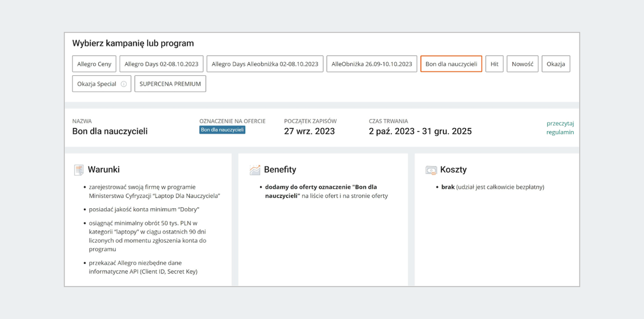Viewport: 644px width, 319px height.
Task: Click the blue Bon dla nauczycieli offer badge
Action: coord(222,129)
